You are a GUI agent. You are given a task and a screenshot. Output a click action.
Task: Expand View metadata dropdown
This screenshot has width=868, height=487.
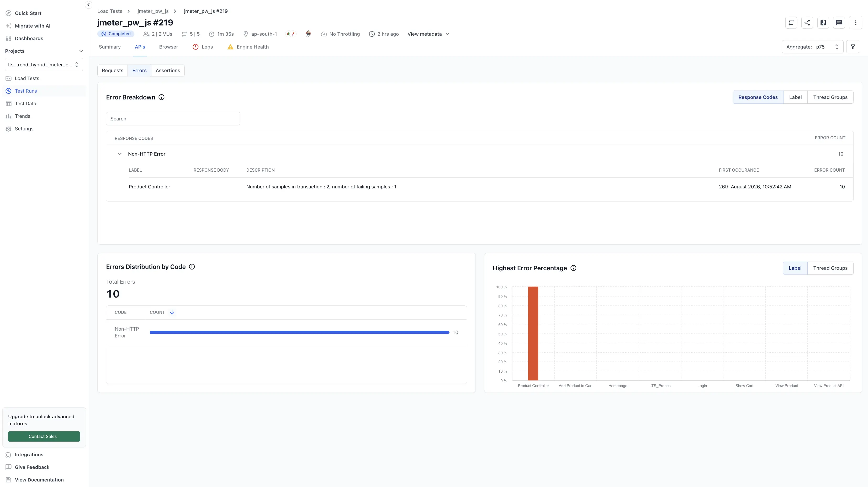[428, 34]
